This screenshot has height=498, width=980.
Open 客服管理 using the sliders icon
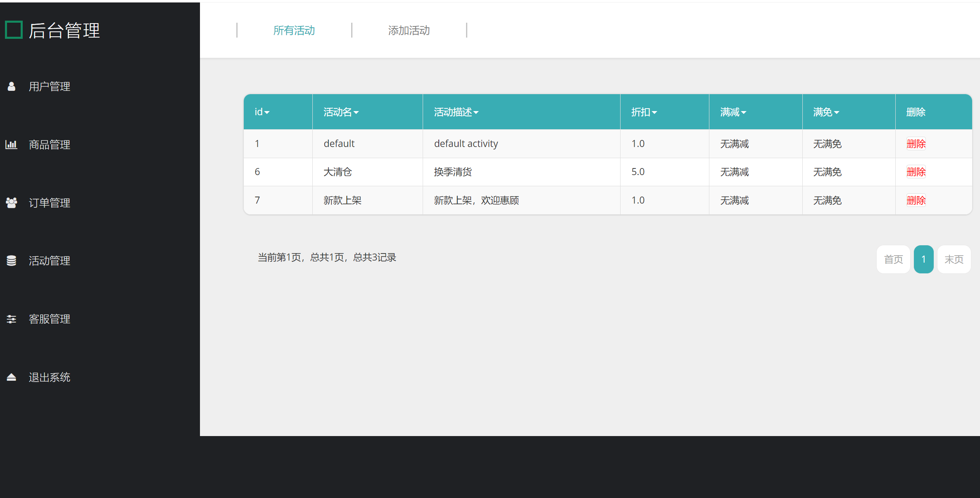pos(11,319)
